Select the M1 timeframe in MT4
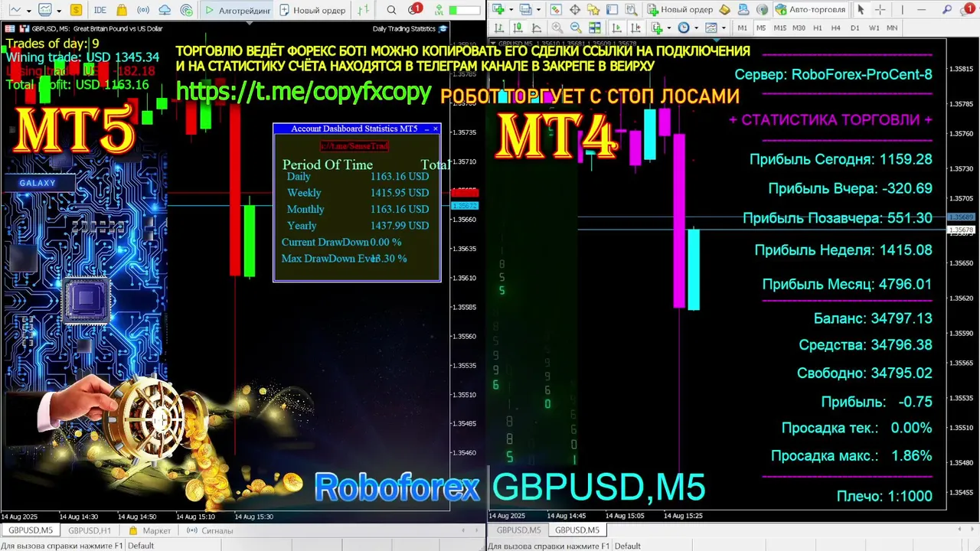This screenshot has height=551, width=980. [x=742, y=28]
